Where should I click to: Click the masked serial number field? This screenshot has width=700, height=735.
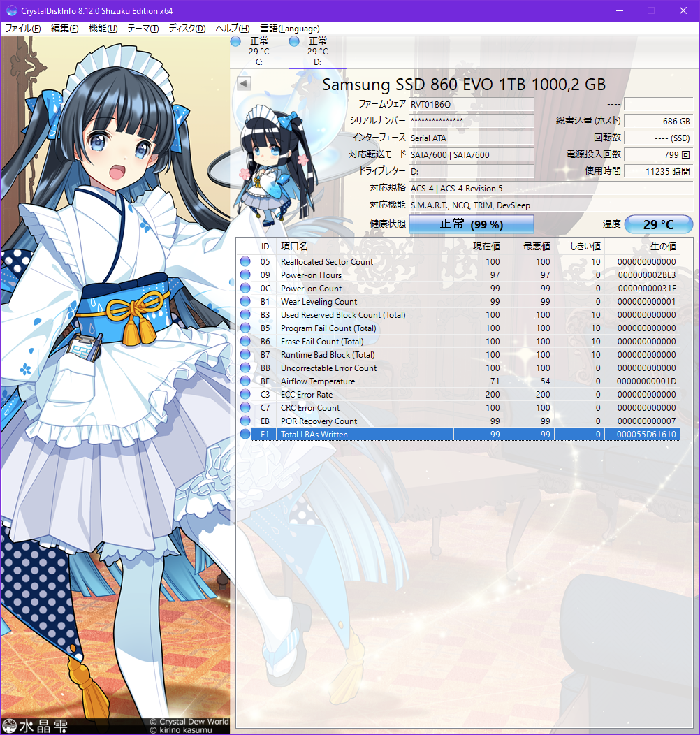coord(471,121)
